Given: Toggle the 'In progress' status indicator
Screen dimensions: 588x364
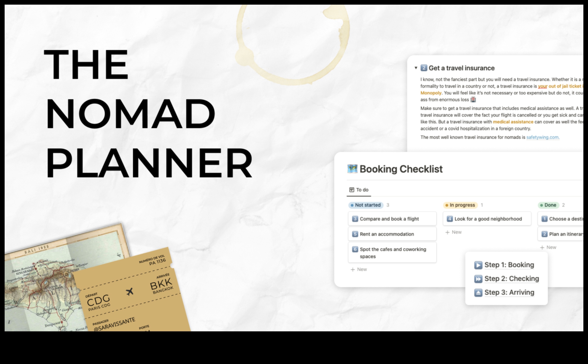Looking at the screenshot, I should 460,205.
